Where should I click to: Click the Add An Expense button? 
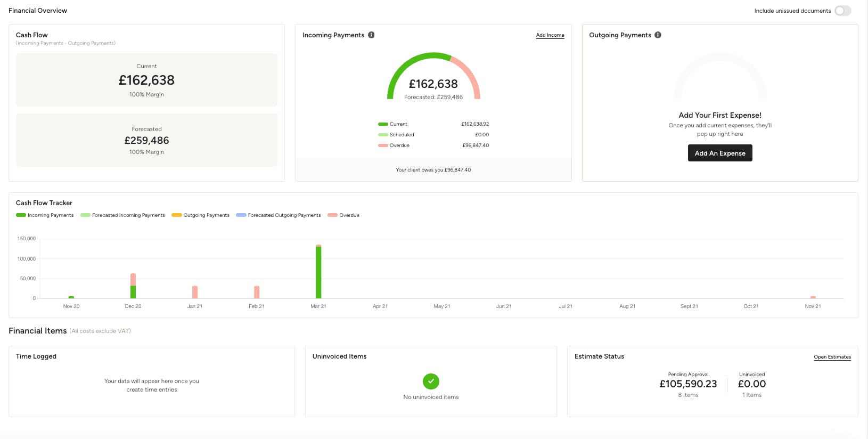point(720,153)
